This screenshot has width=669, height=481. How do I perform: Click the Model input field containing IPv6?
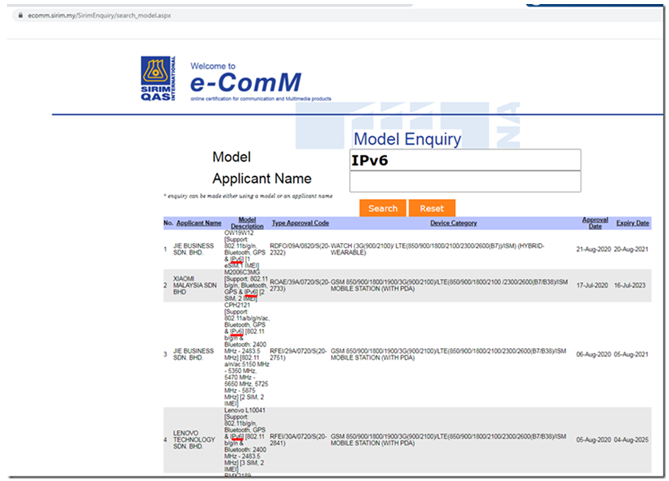pyautogui.click(x=465, y=160)
